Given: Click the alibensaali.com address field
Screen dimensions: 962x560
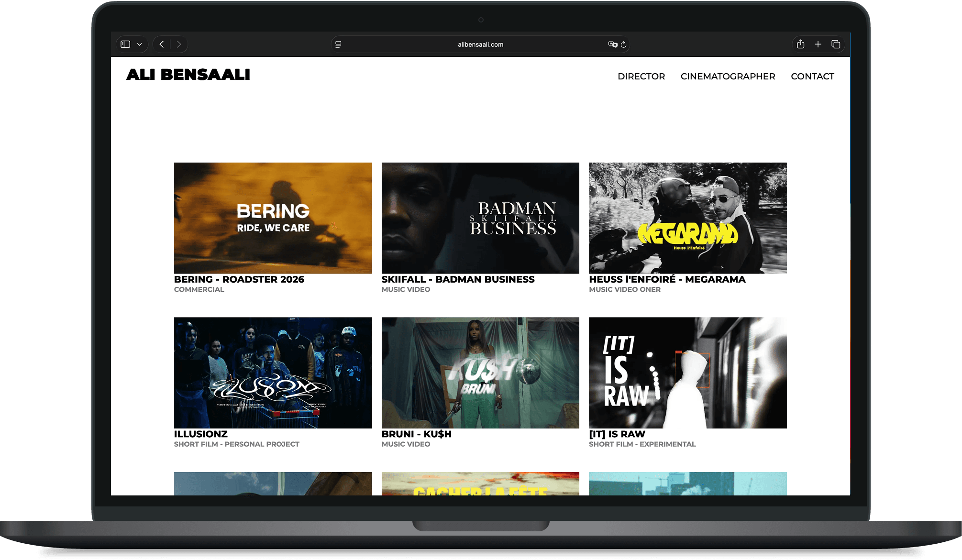Looking at the screenshot, I should pyautogui.click(x=480, y=44).
